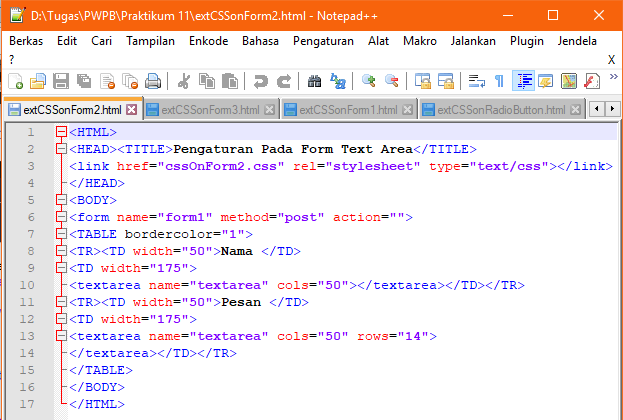Close document with menu bar X
The width and height of the screenshot is (623, 420).
coord(611,60)
